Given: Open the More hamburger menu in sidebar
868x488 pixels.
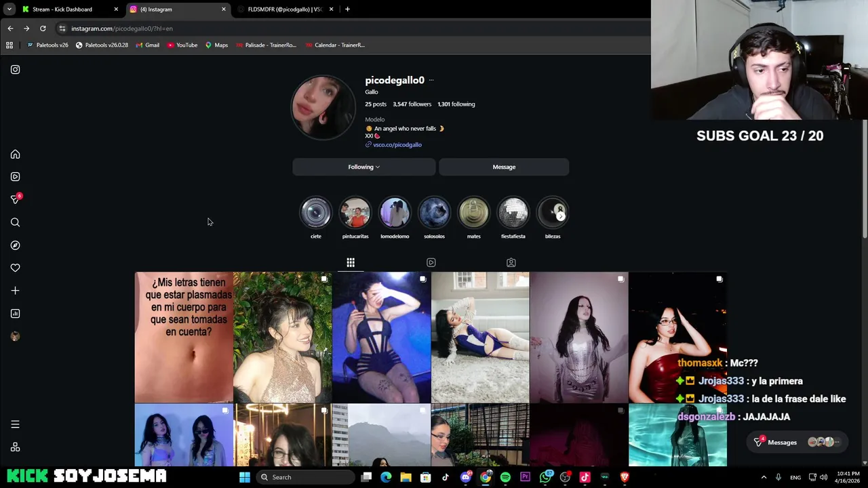Looking at the screenshot, I should coord(15,424).
